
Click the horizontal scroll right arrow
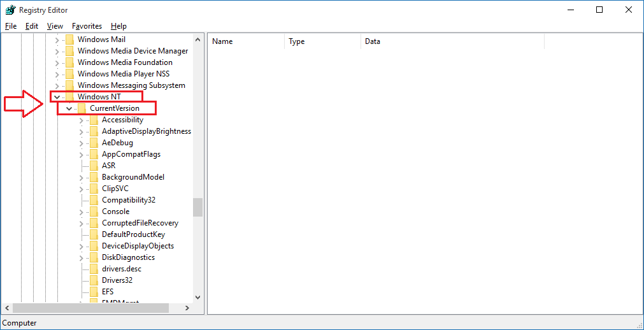pyautogui.click(x=187, y=308)
